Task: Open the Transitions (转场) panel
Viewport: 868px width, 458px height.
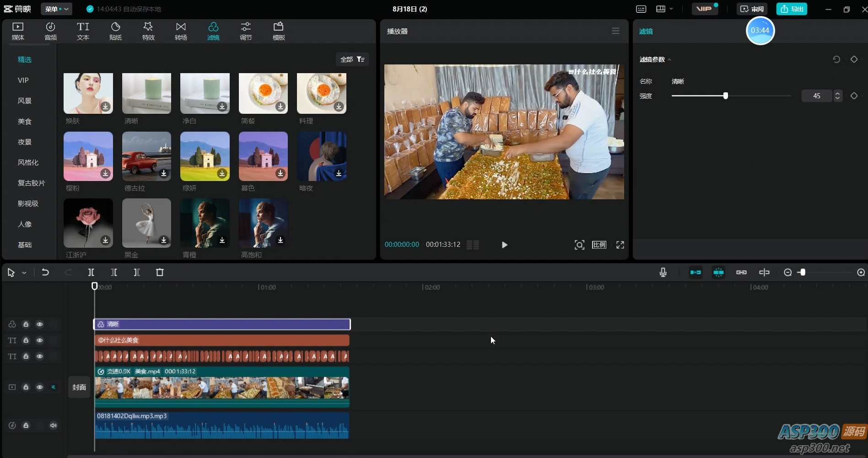Action: pos(181,31)
